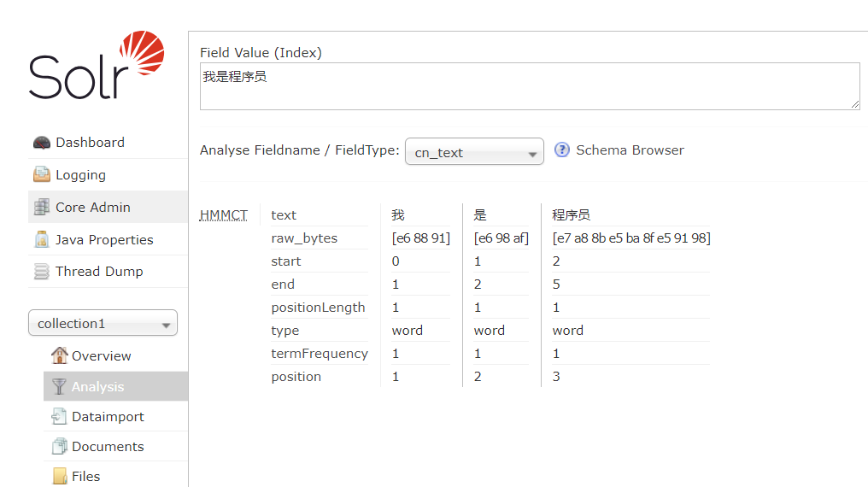This screenshot has width=868, height=487.
Task: Click the Documents pages icon
Action: point(59,447)
